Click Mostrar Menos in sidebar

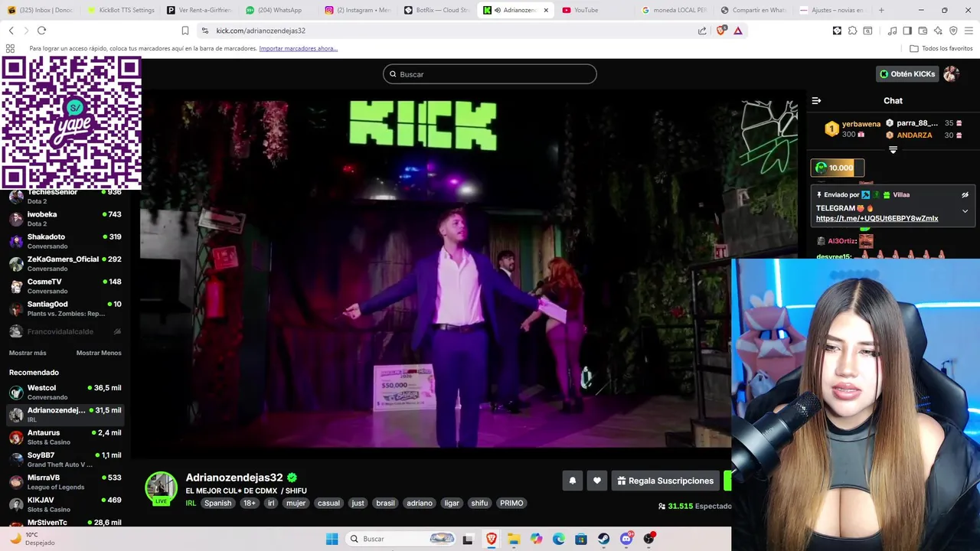pyautogui.click(x=99, y=353)
